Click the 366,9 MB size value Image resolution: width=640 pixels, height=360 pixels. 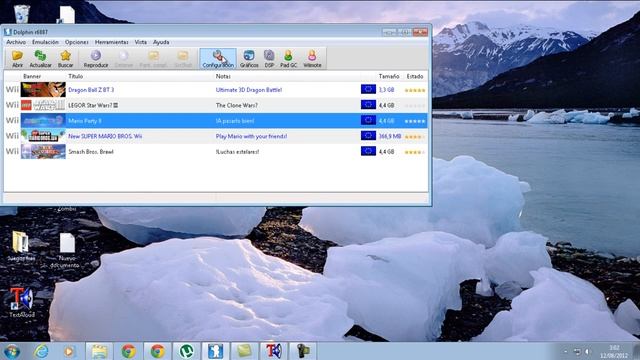tap(390, 136)
